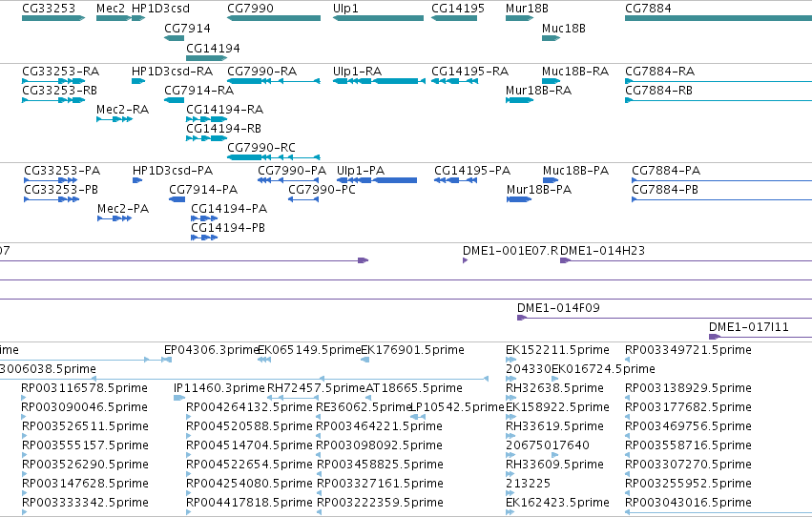
Task: Select the 213225 EST feature
Action: [511, 493]
